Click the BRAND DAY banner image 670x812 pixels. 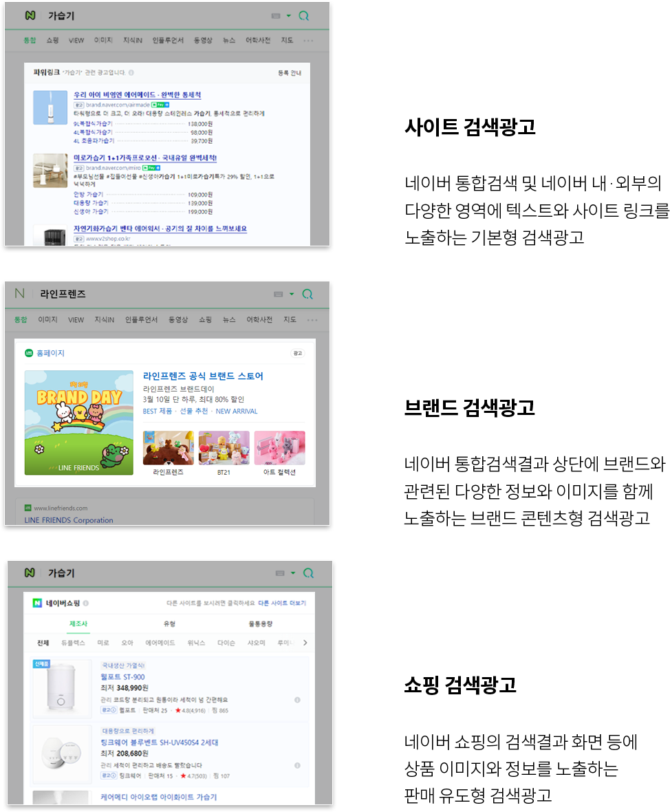[78, 423]
